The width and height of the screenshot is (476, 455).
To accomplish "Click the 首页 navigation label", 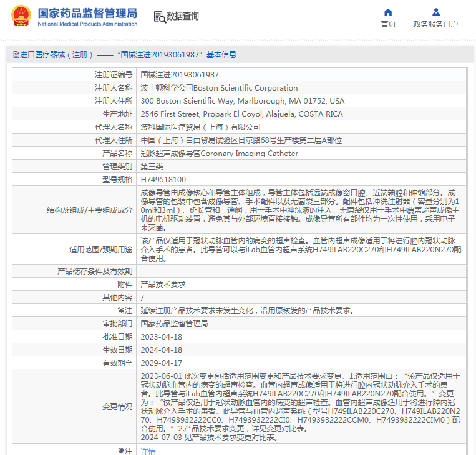I will pos(388,24).
